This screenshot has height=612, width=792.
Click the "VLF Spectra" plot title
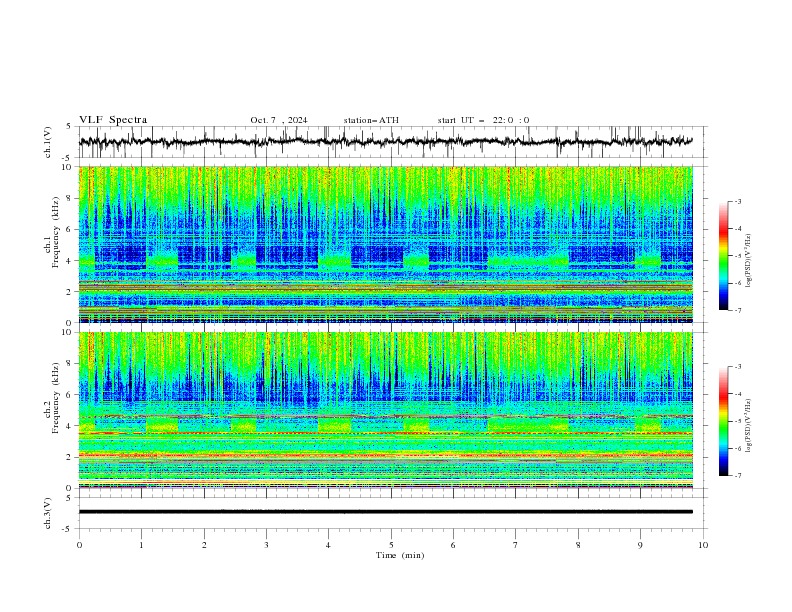tap(113, 120)
